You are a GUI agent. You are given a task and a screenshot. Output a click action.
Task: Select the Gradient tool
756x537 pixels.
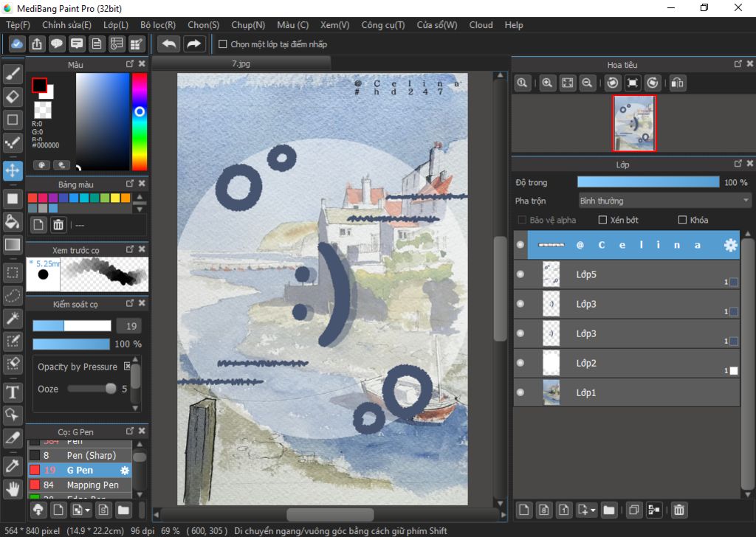click(x=13, y=245)
